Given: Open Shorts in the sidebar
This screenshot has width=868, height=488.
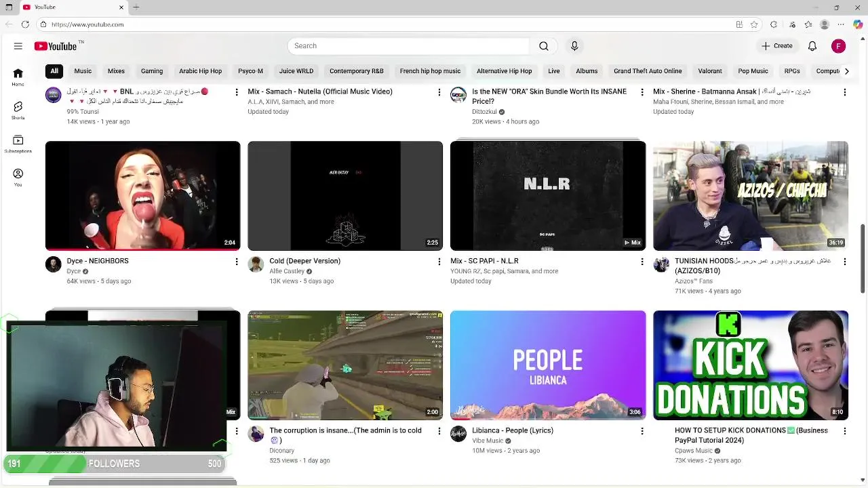Looking at the screenshot, I should (x=18, y=110).
